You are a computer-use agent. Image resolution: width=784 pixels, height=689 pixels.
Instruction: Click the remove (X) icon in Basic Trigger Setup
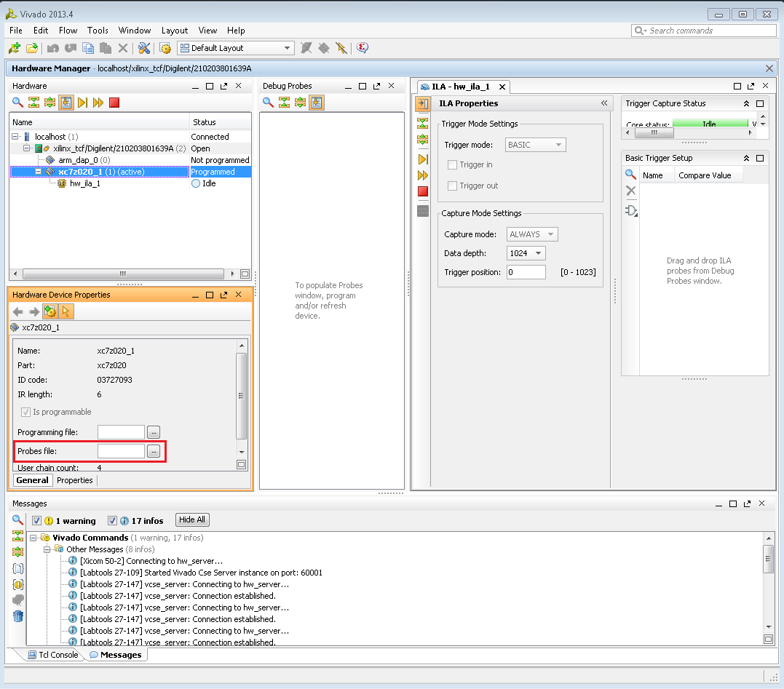click(x=630, y=191)
